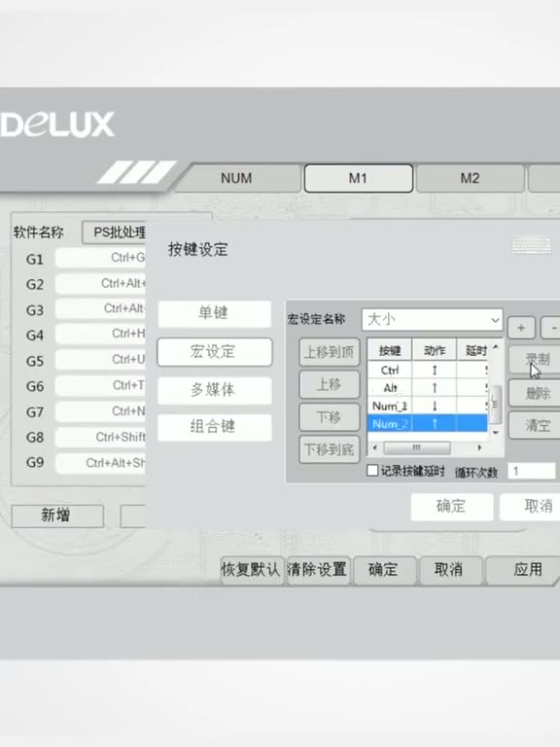
Task: Click the macro list's scroll-down arrow
Action: pyautogui.click(x=495, y=432)
